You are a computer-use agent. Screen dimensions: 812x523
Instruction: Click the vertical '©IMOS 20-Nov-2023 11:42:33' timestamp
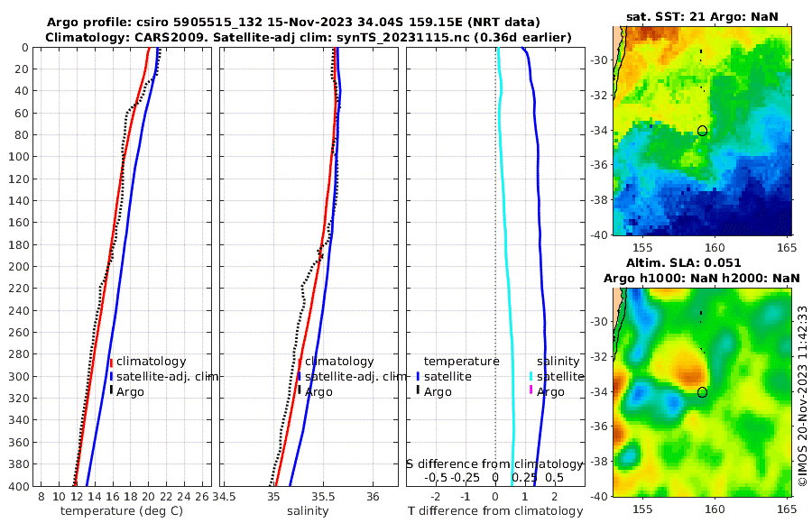coord(802,396)
